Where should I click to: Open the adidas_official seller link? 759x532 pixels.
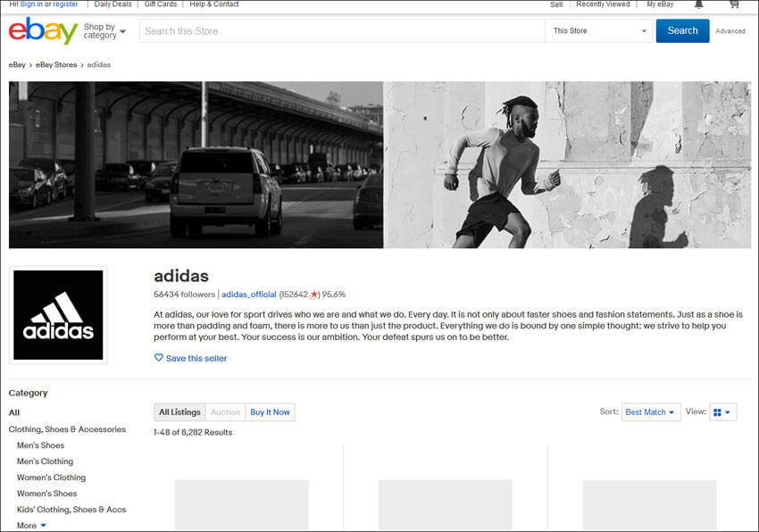(249, 295)
